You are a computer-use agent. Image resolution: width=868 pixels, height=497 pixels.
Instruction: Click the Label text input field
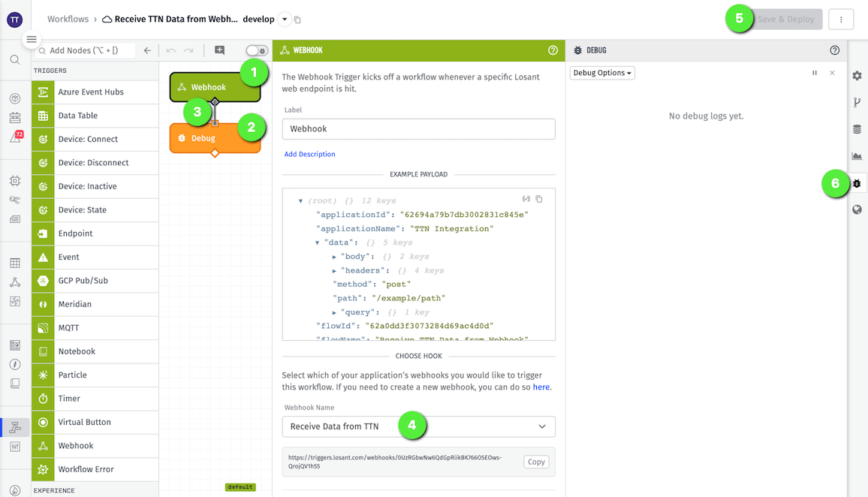(x=418, y=129)
